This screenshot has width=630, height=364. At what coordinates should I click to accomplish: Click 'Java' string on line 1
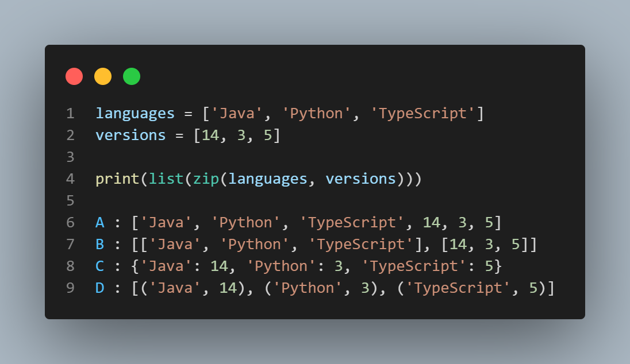click(237, 114)
